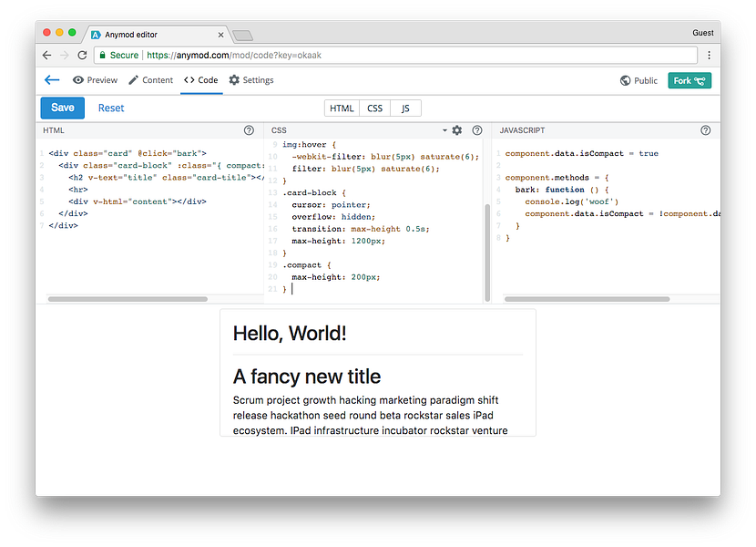Click the Public globe icon

coord(626,80)
